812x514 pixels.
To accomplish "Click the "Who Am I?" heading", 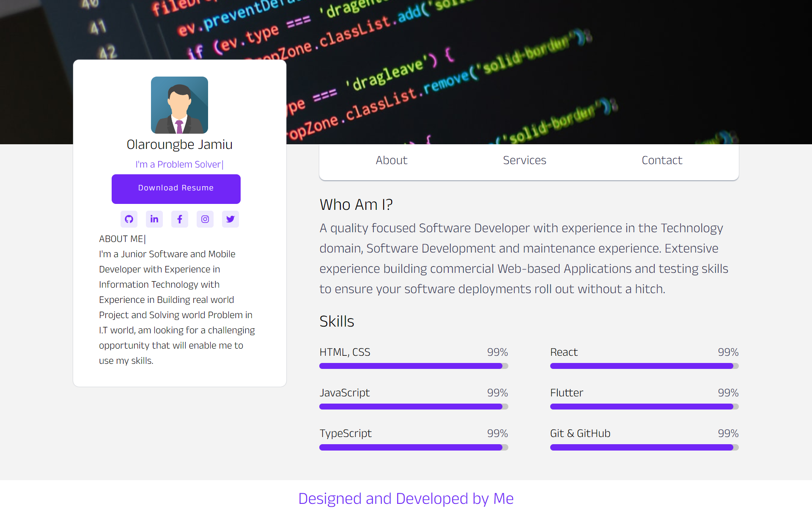I will pos(356,205).
